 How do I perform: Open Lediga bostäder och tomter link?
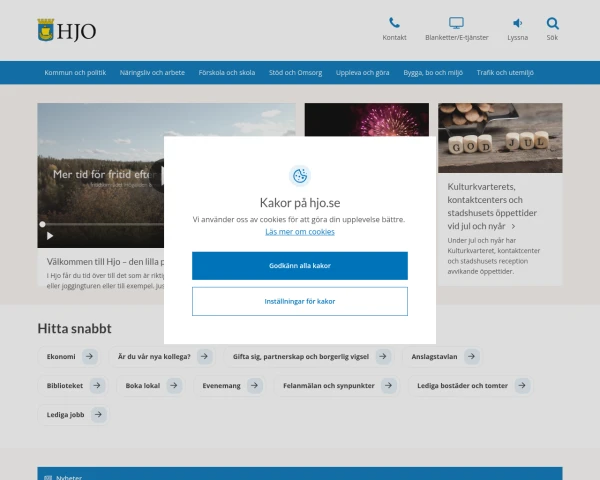(470, 385)
